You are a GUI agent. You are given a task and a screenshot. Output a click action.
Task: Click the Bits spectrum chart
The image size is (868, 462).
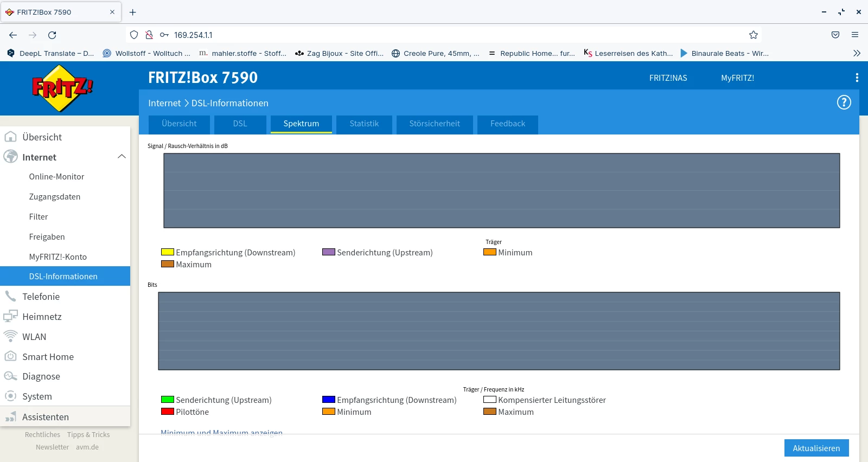click(499, 331)
